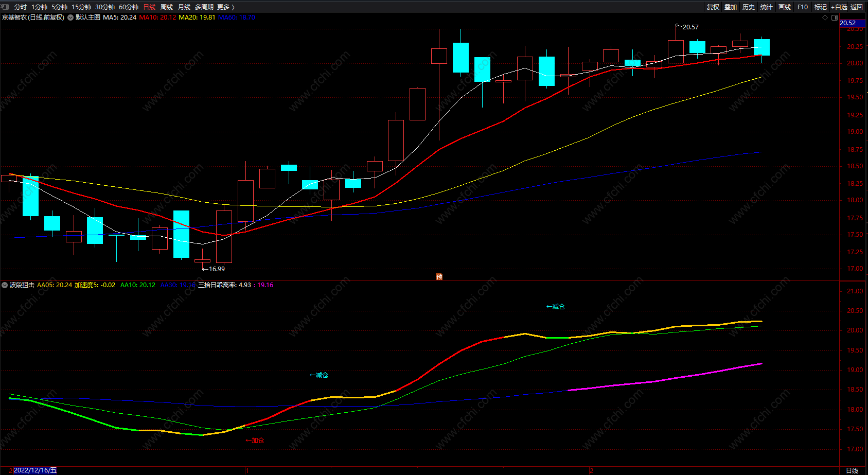This screenshot has height=475, width=868.
Task: Switch to 60分钟 chart tab
Action: [x=129, y=7]
